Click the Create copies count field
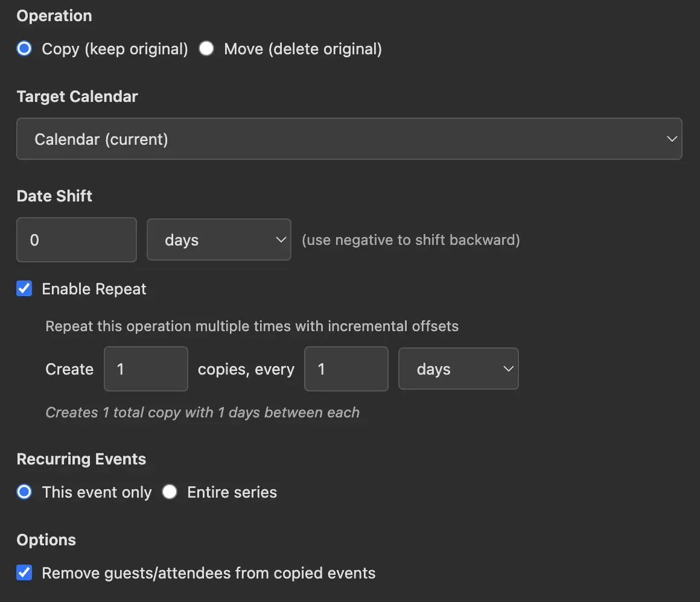This screenshot has height=602, width=700. click(146, 369)
